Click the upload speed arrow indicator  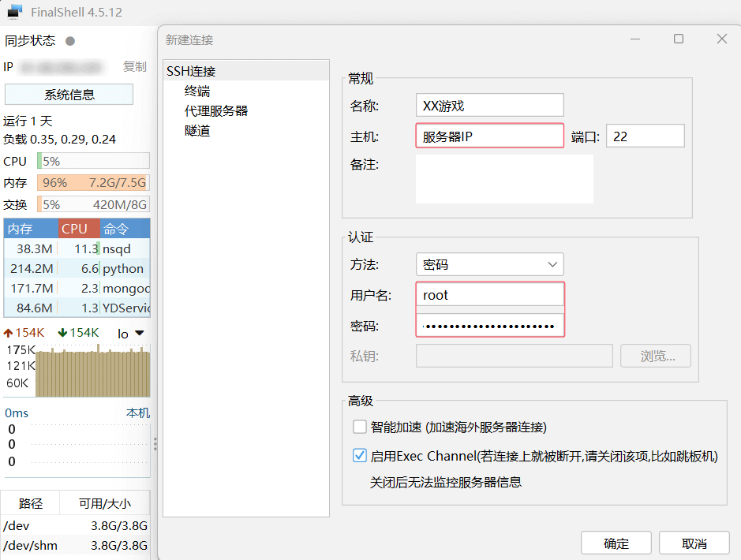pos(9,333)
